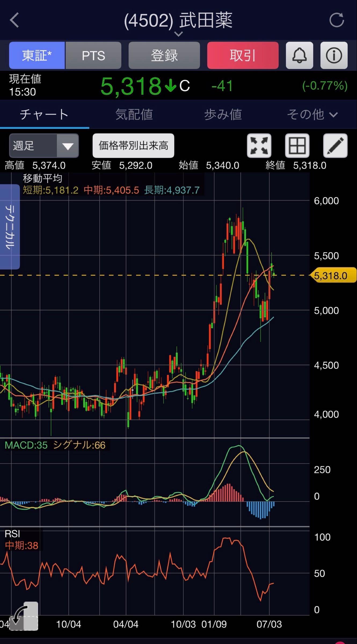Viewport: 357px width, 644px height.
Task: Select the pencil drawing tool
Action: pyautogui.click(x=335, y=146)
